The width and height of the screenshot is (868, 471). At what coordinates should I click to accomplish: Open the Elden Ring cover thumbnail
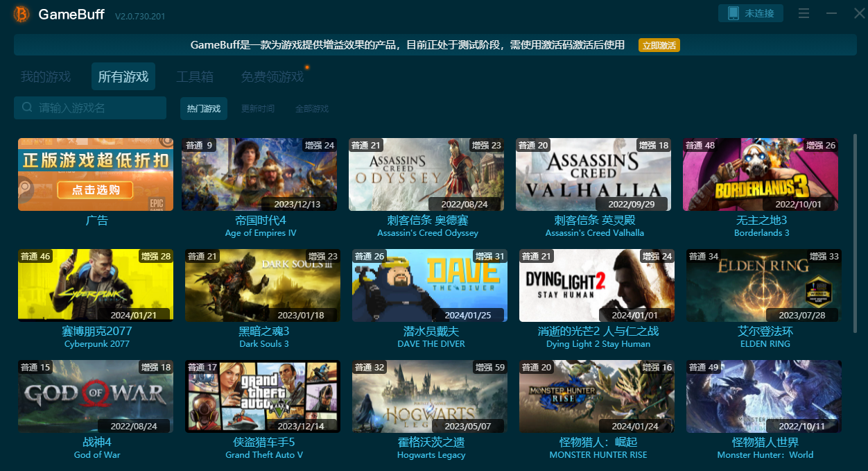[764, 285]
